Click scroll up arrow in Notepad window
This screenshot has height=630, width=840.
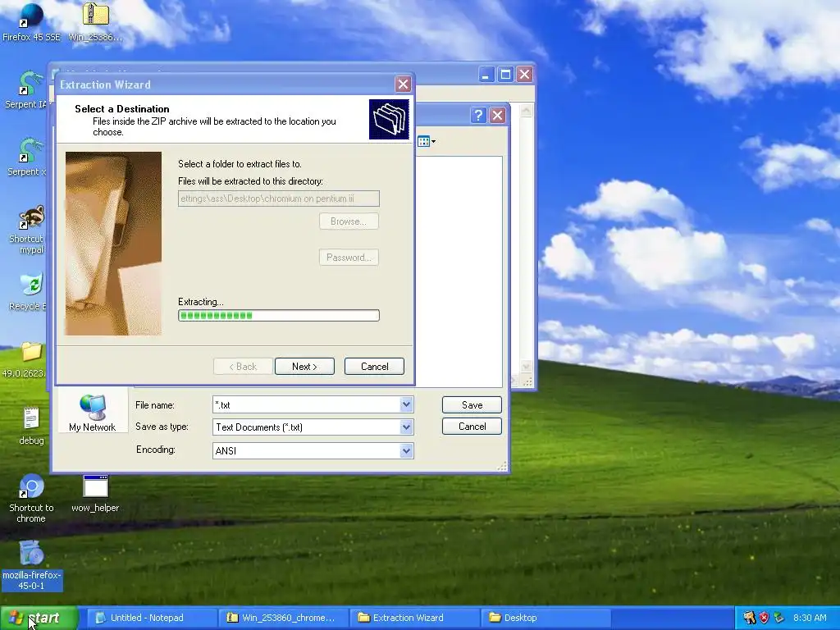[x=526, y=111]
